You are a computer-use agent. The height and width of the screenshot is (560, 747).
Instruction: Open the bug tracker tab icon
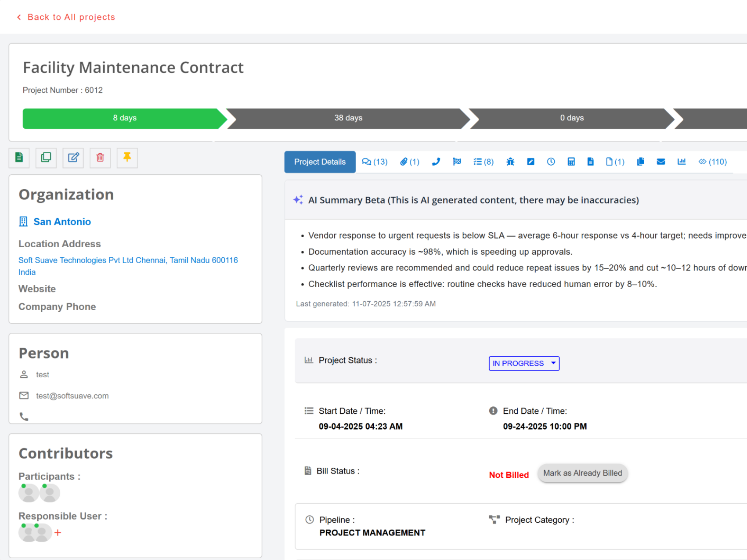pos(510,162)
